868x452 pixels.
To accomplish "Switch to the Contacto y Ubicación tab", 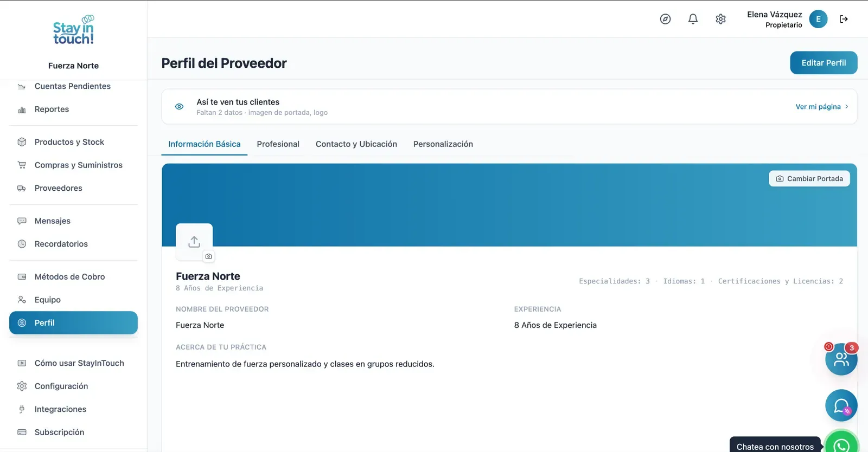I will point(356,144).
